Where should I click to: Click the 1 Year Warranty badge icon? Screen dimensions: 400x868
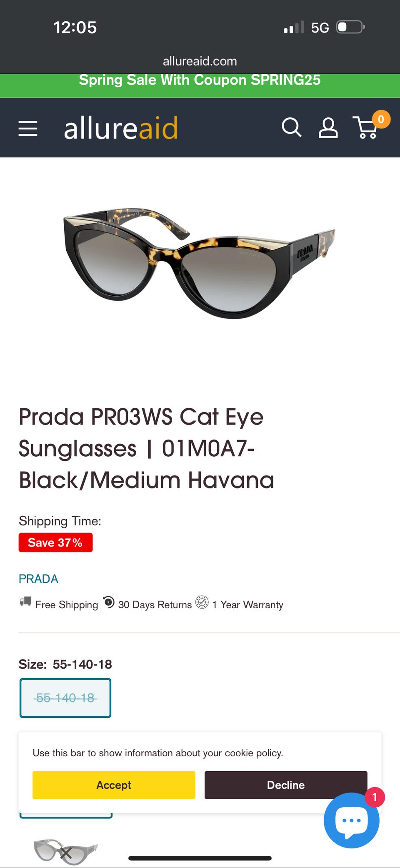(x=202, y=602)
